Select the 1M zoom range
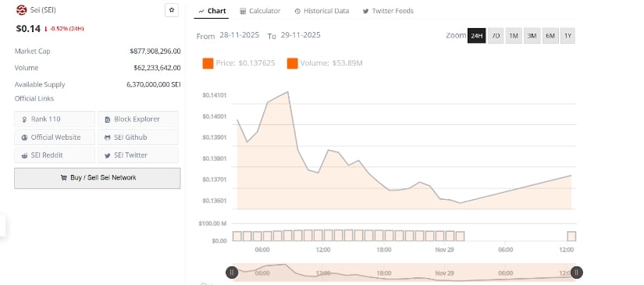Image resolution: width=644 pixels, height=285 pixels. (x=514, y=36)
